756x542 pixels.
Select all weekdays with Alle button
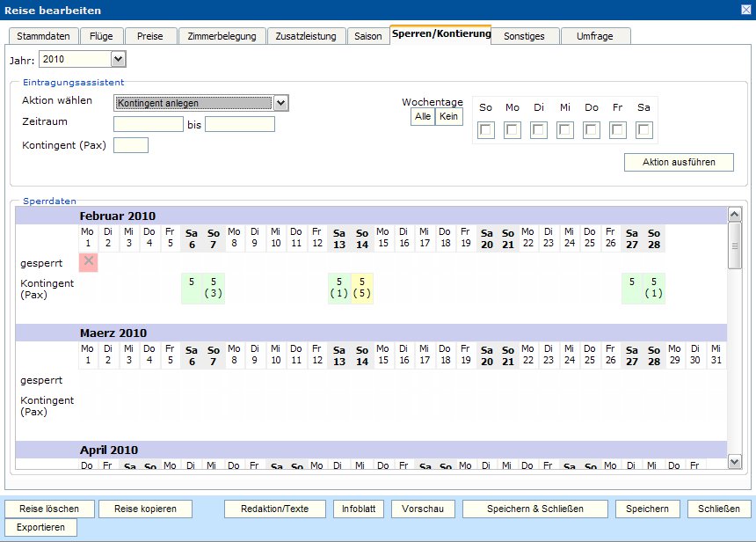pos(423,117)
